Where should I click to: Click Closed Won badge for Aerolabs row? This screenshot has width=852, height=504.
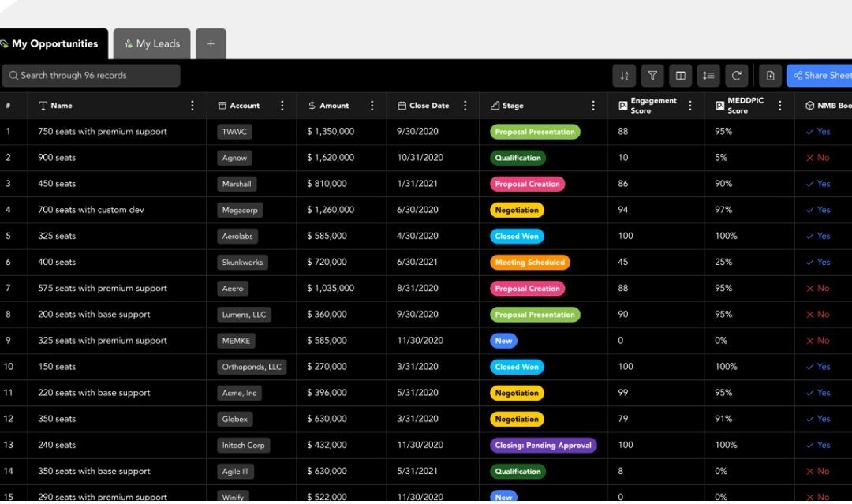pos(517,236)
